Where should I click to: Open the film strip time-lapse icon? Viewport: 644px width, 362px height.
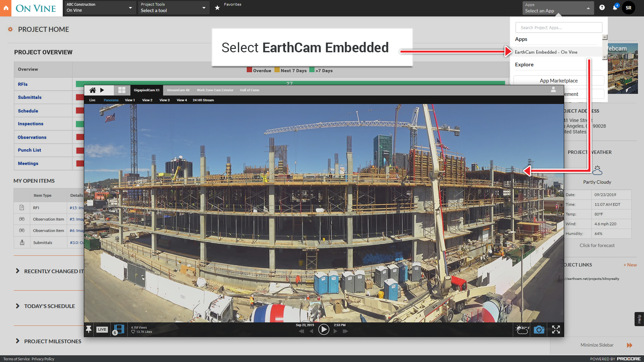[x=119, y=329]
